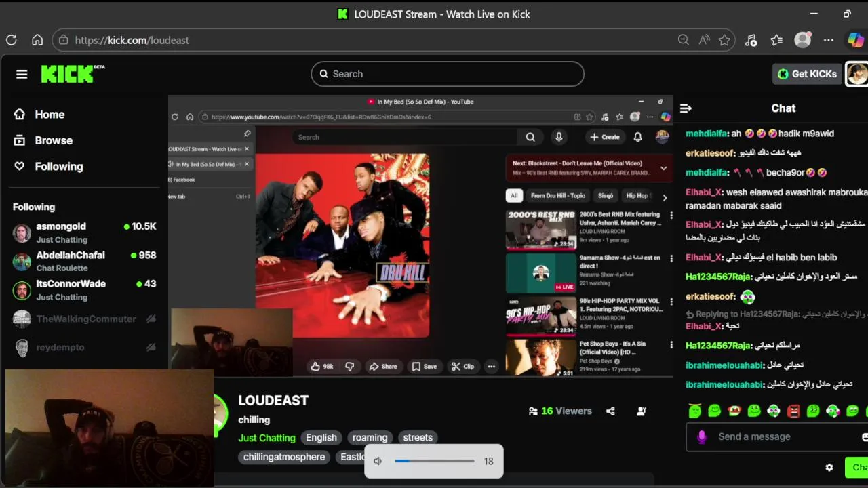This screenshot has width=868, height=488.
Task: Open the Copilot sidebar icon
Action: pyautogui.click(x=856, y=40)
